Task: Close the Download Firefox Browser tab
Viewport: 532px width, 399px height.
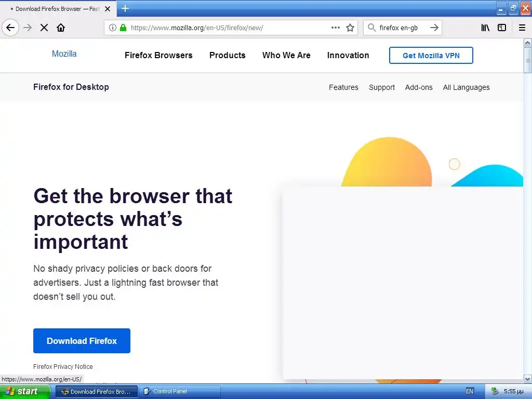Action: coord(108,9)
